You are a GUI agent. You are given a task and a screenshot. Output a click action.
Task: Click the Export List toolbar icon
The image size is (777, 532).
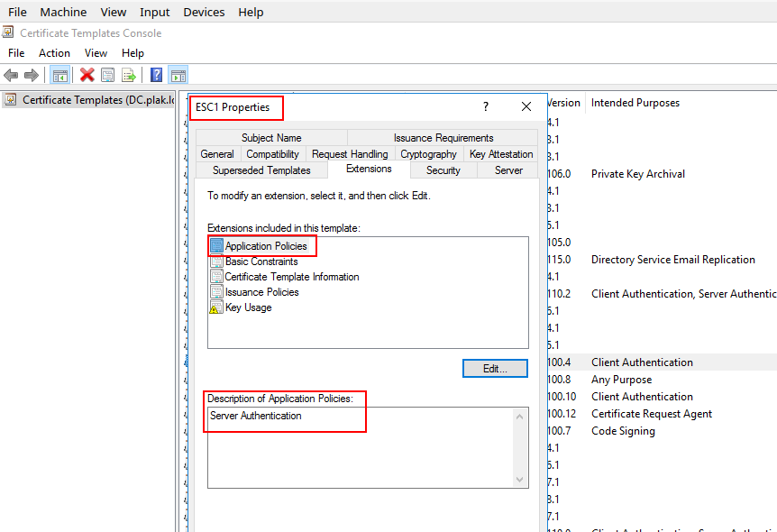129,76
